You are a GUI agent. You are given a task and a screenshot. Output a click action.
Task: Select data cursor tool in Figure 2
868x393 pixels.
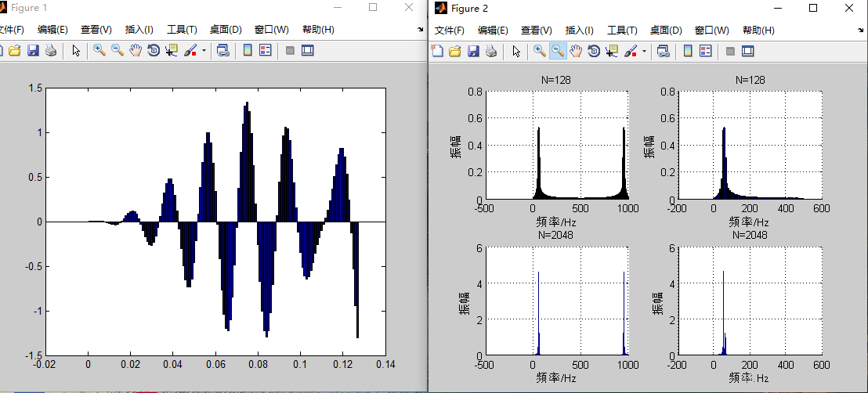point(612,52)
